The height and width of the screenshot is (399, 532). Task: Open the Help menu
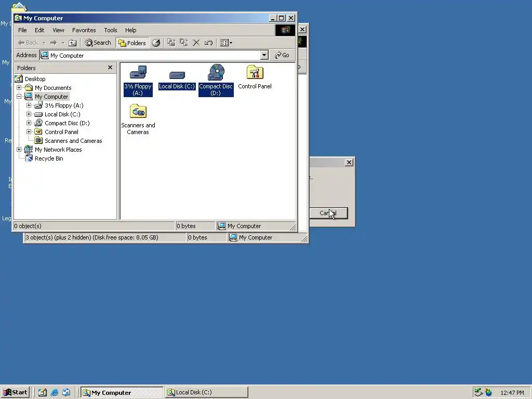(130, 30)
